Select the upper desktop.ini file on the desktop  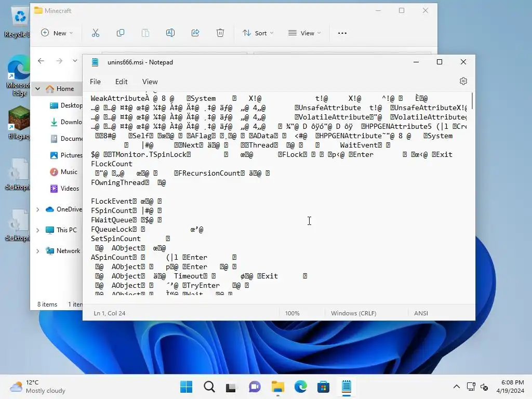coord(18,175)
